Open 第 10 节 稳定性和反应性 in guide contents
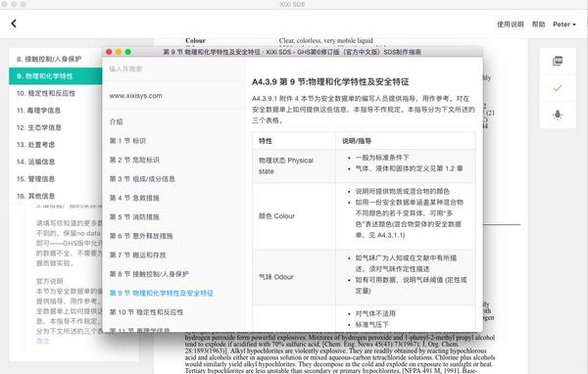Viewport: 588px width, 374px height. click(146, 312)
